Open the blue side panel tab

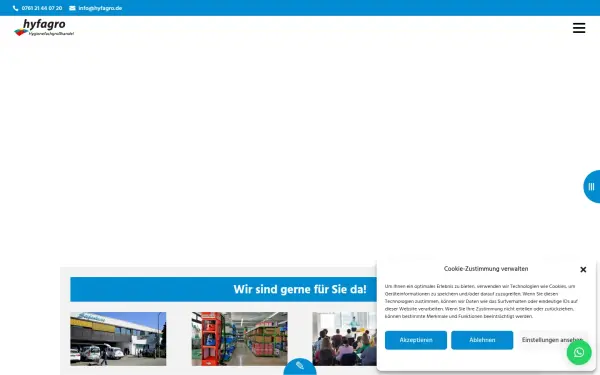point(592,186)
